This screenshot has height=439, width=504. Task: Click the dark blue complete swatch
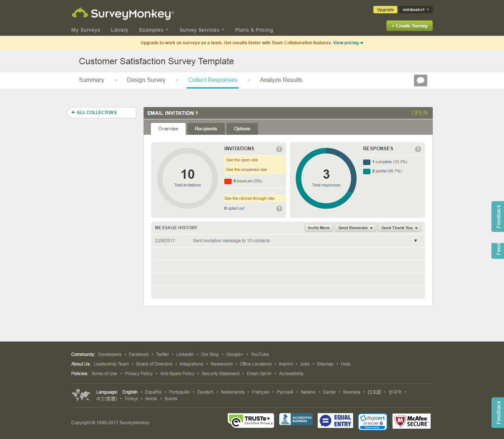(x=367, y=162)
